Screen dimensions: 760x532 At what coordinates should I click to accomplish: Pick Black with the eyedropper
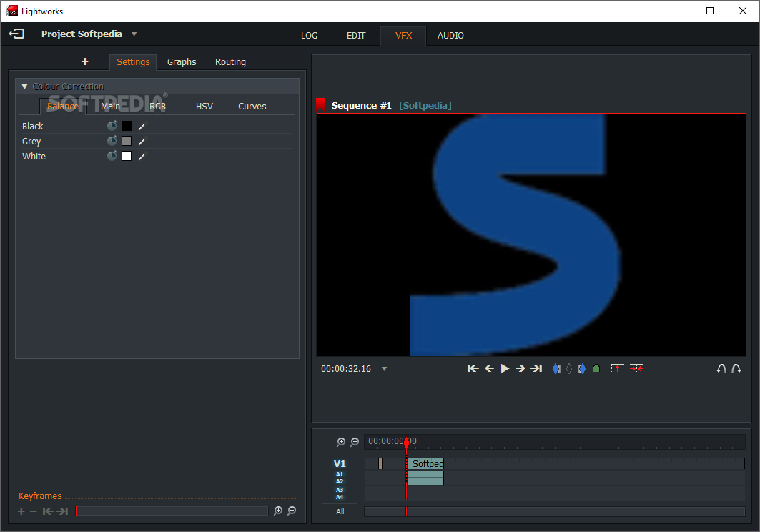coord(142,126)
